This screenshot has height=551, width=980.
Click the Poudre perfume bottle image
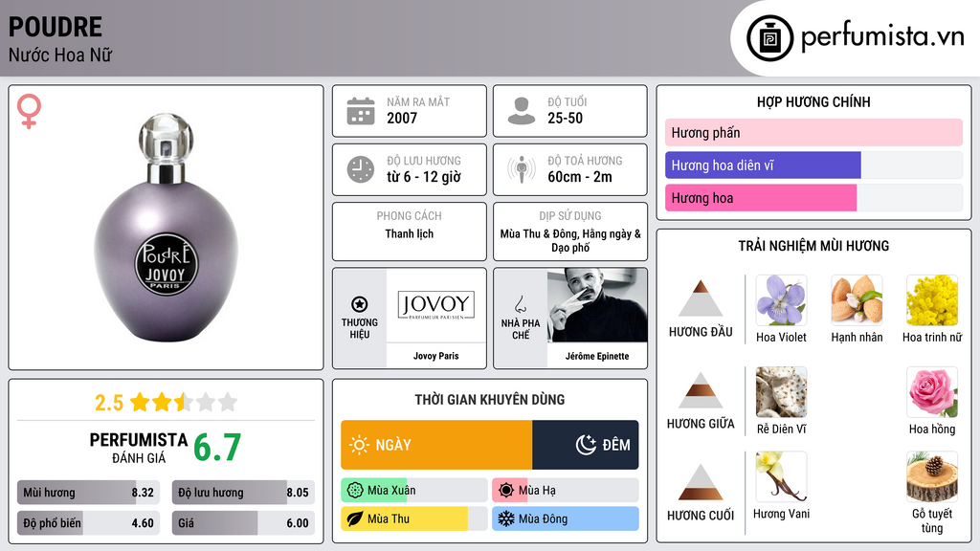166,228
